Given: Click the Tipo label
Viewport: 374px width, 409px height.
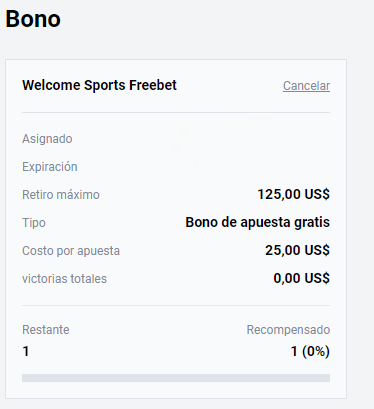Looking at the screenshot, I should (34, 223).
